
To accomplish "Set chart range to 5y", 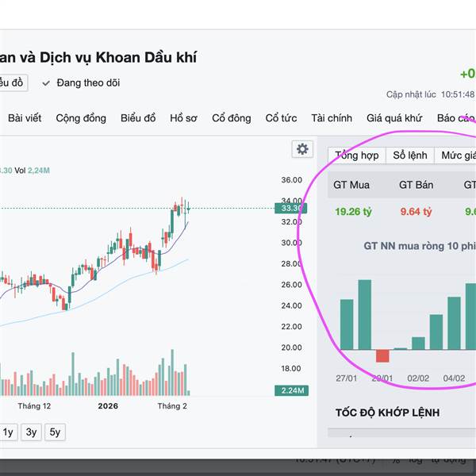I will click(x=55, y=432).
